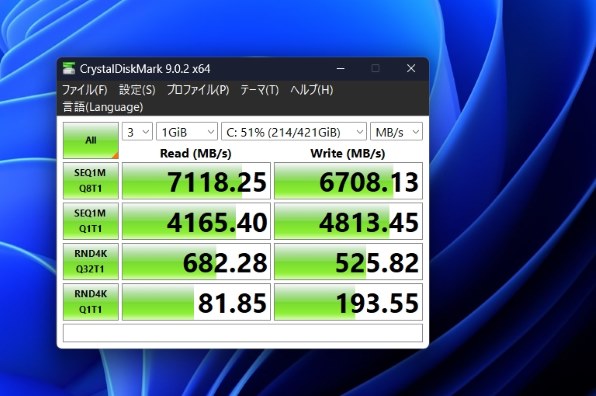Click the 193.55 write result
596x396 pixels.
348,302
